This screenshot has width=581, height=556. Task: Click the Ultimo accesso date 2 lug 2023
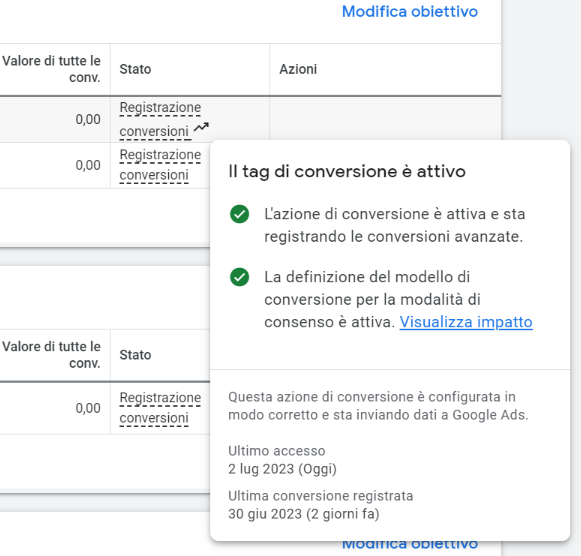[x=282, y=469]
